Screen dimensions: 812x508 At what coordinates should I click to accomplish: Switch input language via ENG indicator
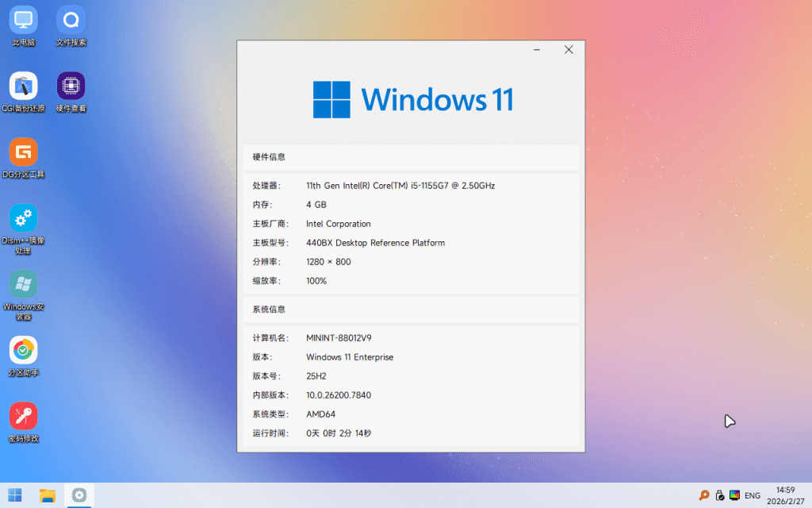[752, 495]
